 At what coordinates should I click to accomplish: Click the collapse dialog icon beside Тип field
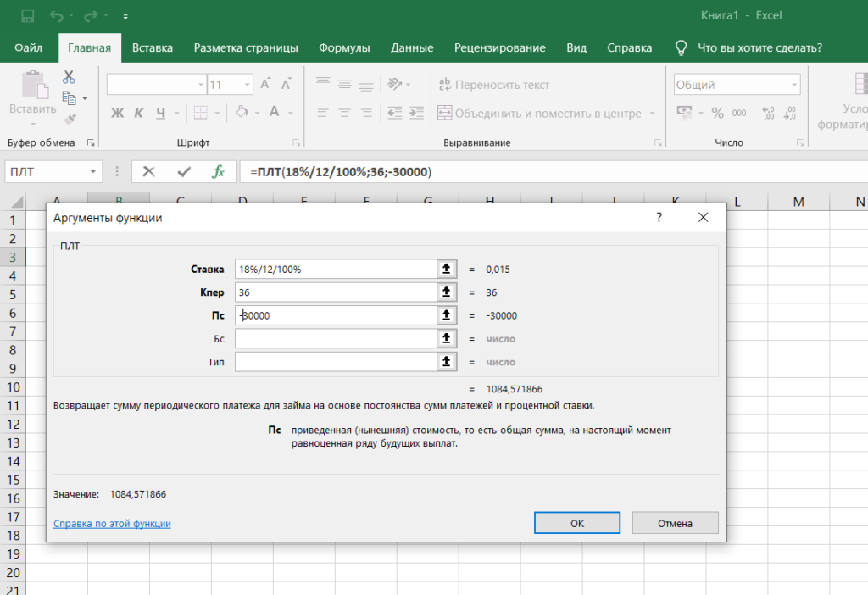[x=446, y=362]
